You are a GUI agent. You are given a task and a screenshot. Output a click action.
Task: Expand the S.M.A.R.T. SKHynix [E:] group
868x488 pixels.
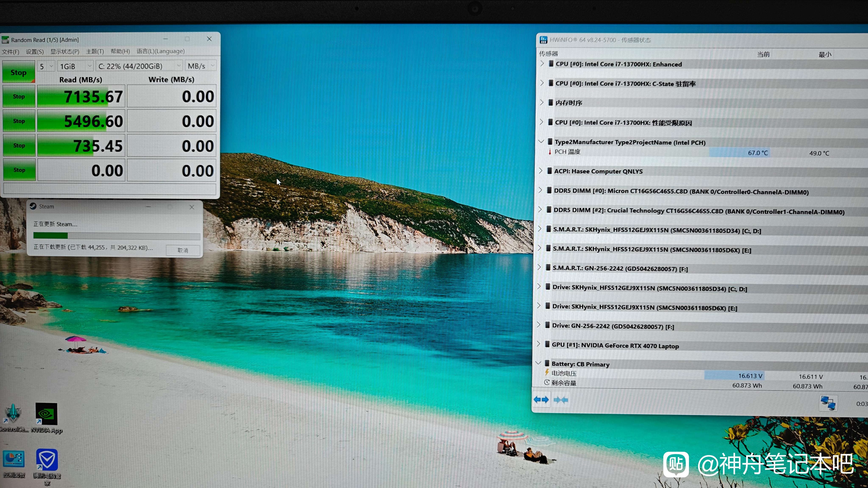click(540, 248)
